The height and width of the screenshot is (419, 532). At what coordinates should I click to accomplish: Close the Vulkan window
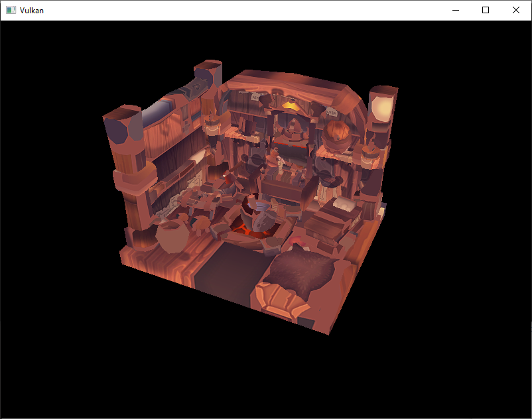[515, 10]
